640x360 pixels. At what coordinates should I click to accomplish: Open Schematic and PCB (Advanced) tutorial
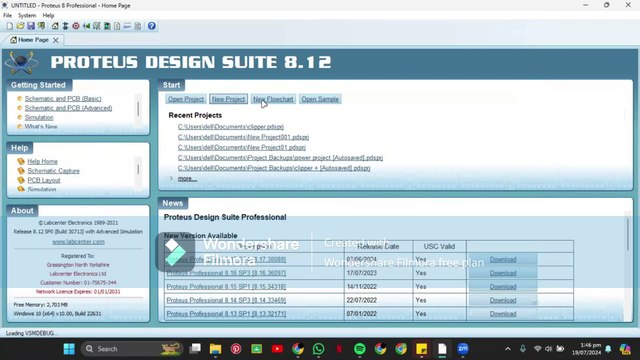(68, 108)
